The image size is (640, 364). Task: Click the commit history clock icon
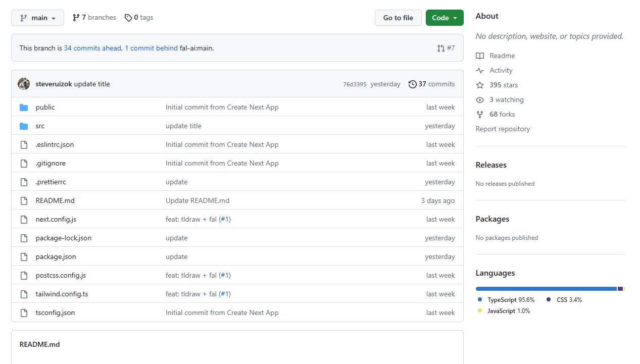pyautogui.click(x=413, y=84)
